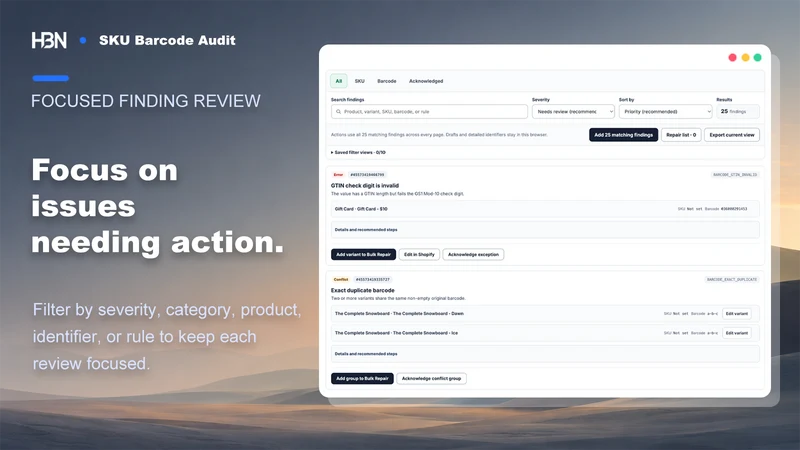Image resolution: width=800 pixels, height=450 pixels.
Task: Click Acknowledge conflict group button
Action: click(431, 378)
